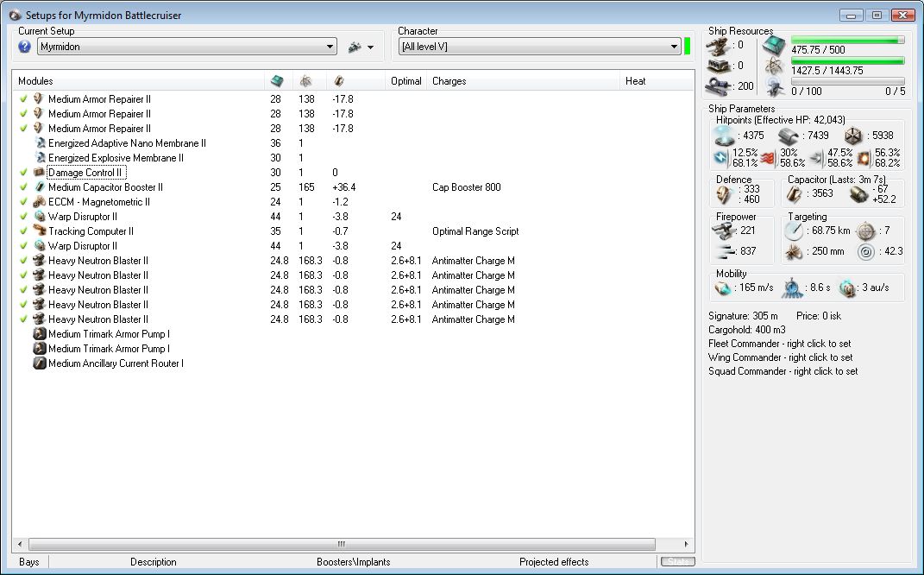Click the structure hitpoints icon showing 5938
The image size is (924, 575).
click(852, 136)
